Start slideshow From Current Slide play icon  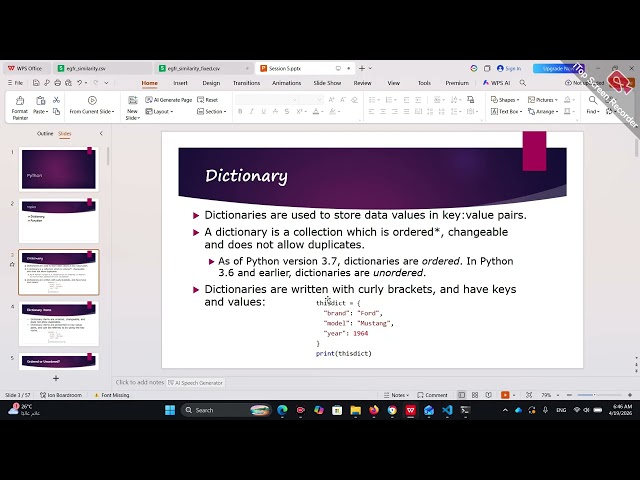pyautogui.click(x=92, y=100)
